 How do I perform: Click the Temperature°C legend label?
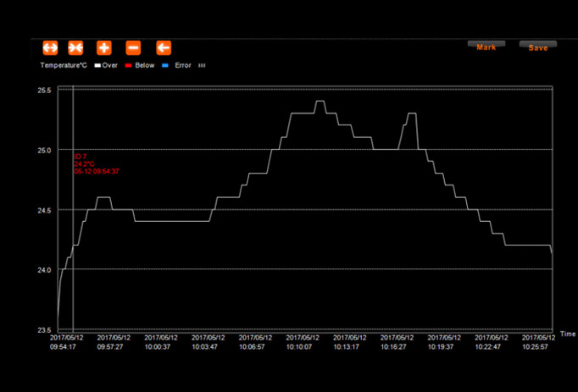tap(64, 64)
